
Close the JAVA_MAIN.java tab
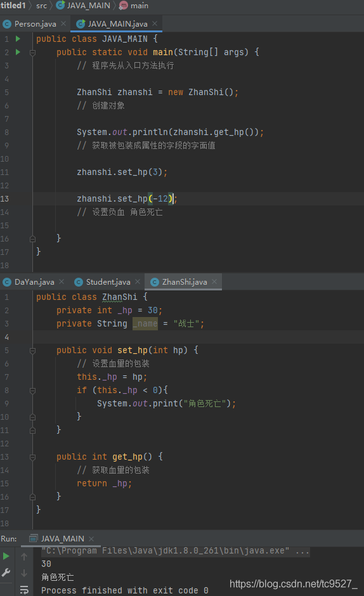155,23
